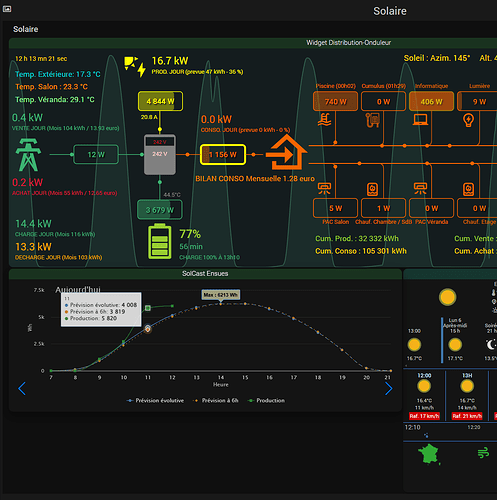Click the Chauf. Chambre heater icon
497x500 pixels.
click(372, 189)
